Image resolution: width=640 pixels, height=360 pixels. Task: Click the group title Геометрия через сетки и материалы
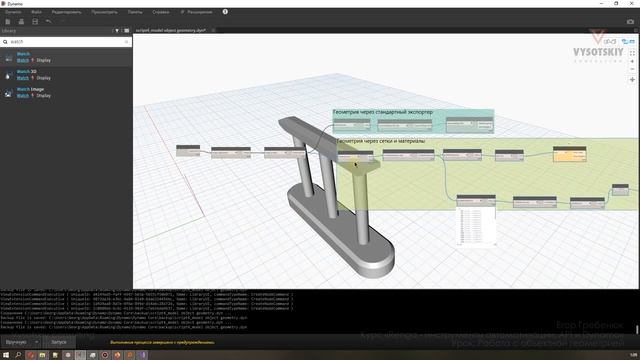pos(381,141)
